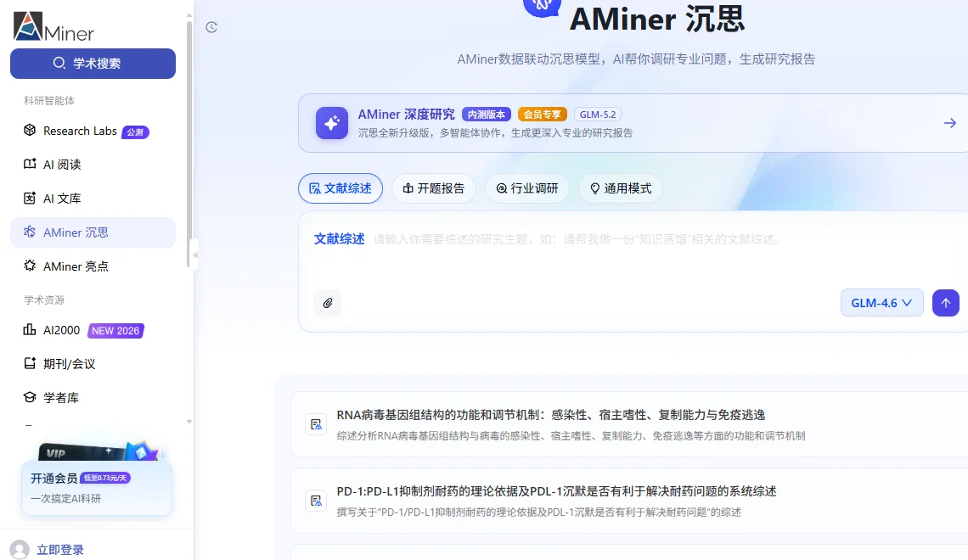Click 立即登录 login link
This screenshot has width=968, height=560.
(x=60, y=550)
